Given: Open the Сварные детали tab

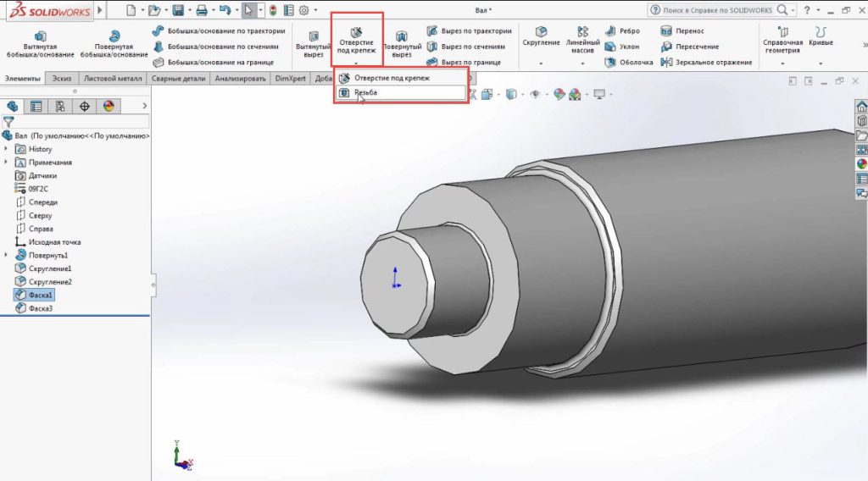Looking at the screenshot, I should coord(178,79).
